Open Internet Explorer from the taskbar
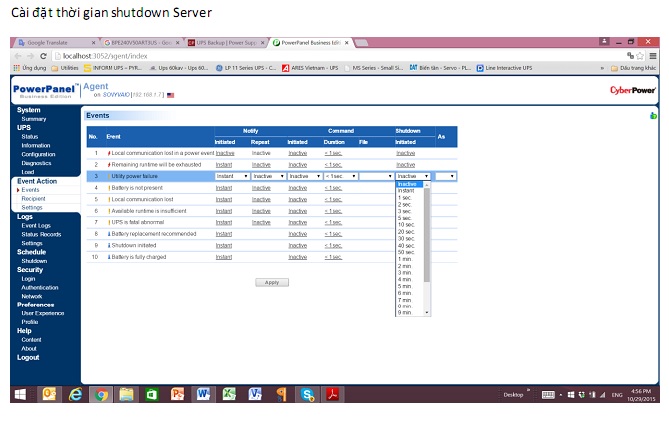The width and height of the screenshot is (669, 432). (x=75, y=394)
